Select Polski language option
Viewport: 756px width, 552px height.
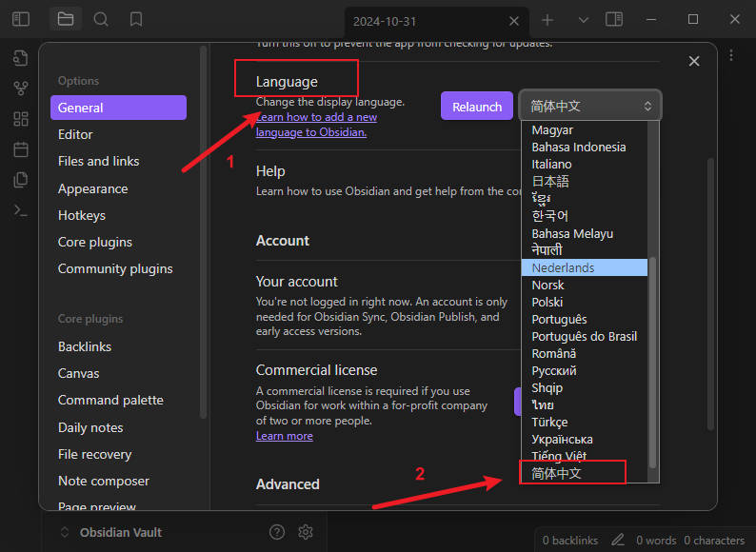pyautogui.click(x=584, y=303)
